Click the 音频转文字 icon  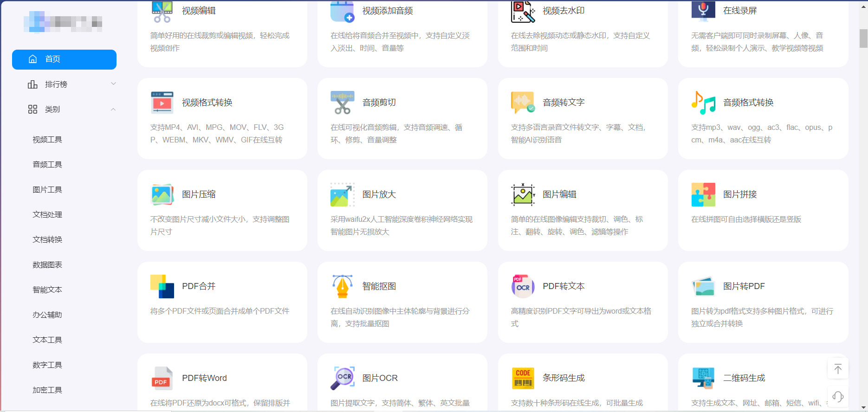[523, 103]
